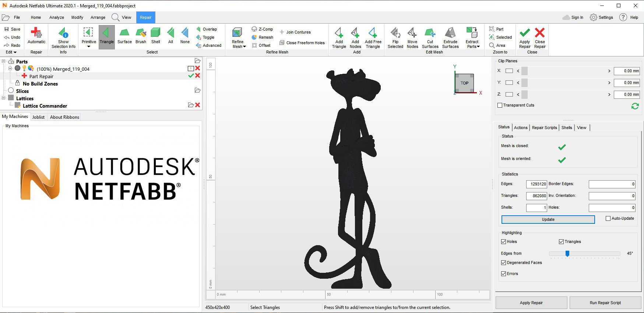This screenshot has height=313, width=644.
Task: Select the Surface selection tool
Action: 124,36
